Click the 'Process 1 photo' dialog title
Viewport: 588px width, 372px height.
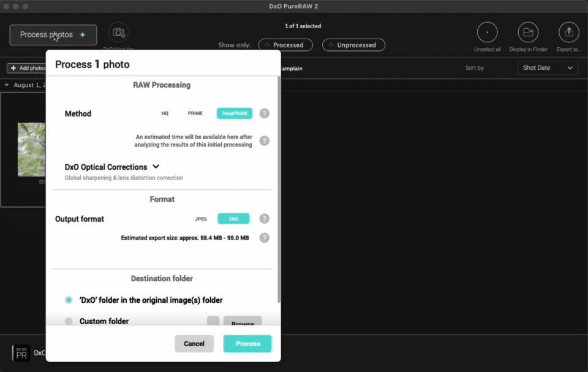point(92,64)
